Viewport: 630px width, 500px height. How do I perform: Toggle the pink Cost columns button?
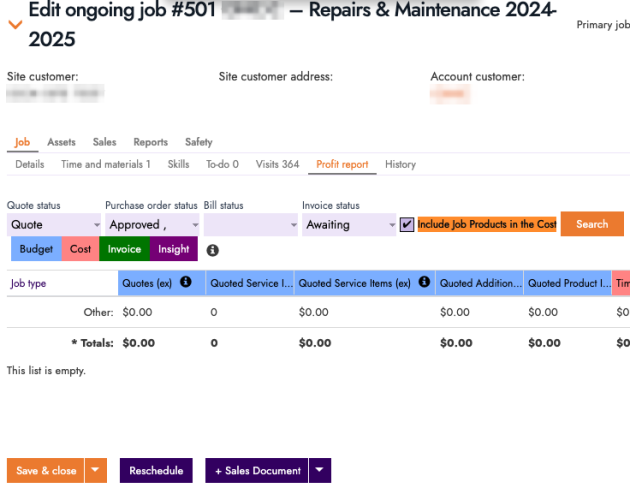(x=80, y=249)
